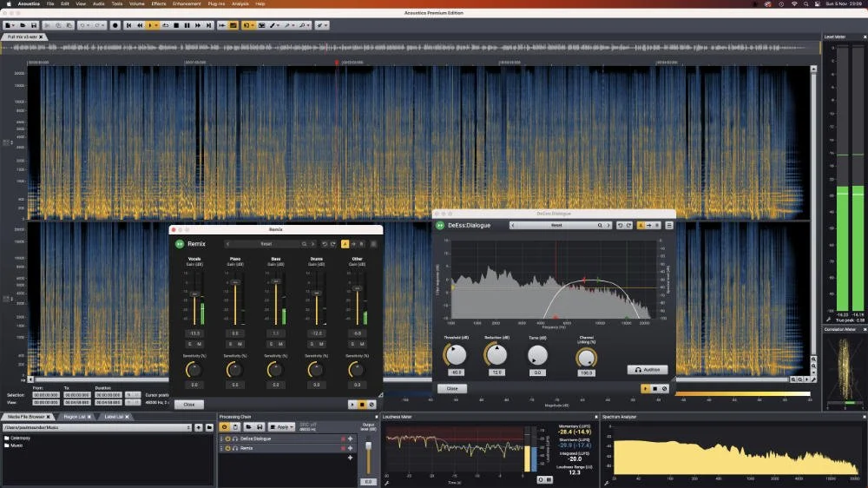Toggle the highlighted spectrogram view toolbar button

[x=233, y=25]
